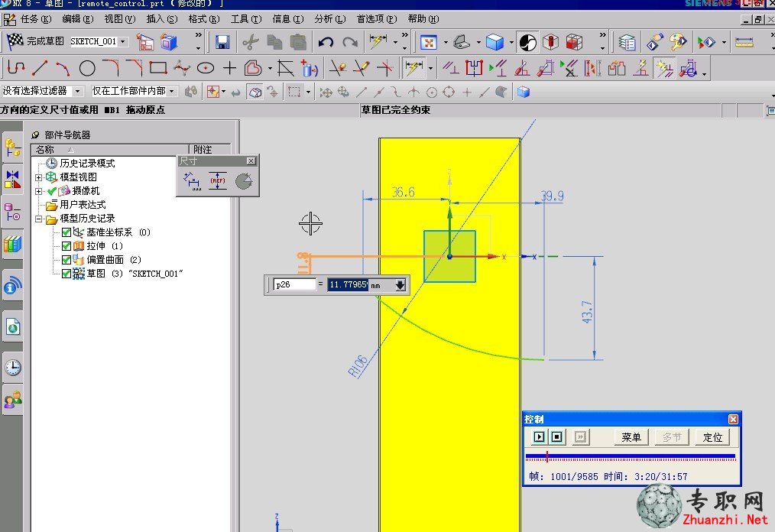Open the 插入(S) menu
This screenshot has width=775, height=532.
[x=162, y=19]
